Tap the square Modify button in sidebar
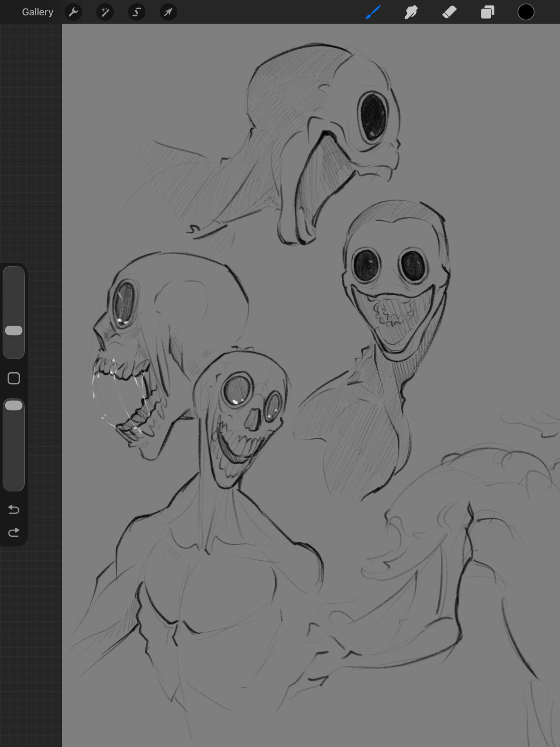Image resolution: width=560 pixels, height=747 pixels. pos(14,378)
